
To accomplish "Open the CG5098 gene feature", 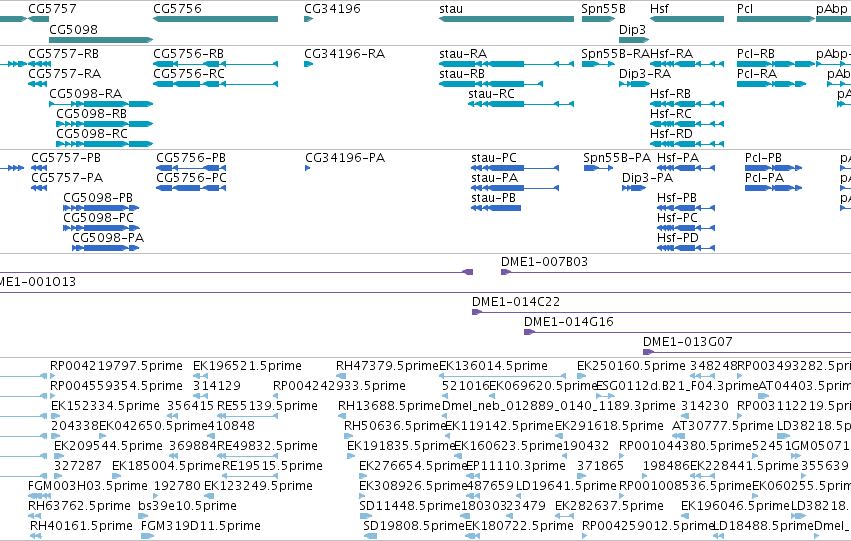I will click(x=101, y=40).
